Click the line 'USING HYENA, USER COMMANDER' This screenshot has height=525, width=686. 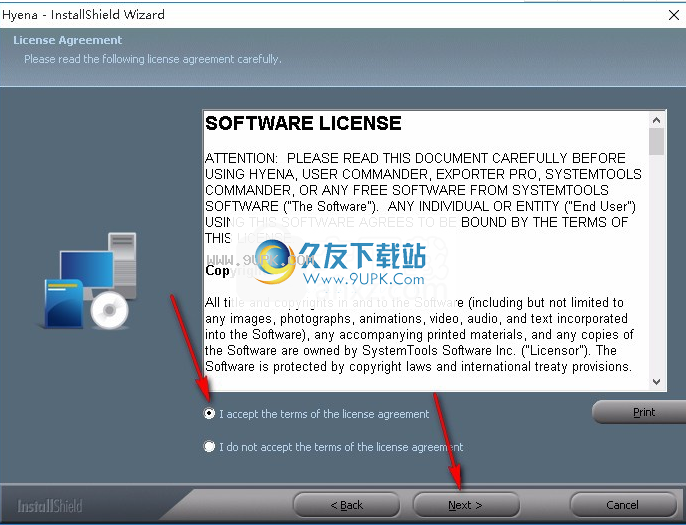(x=423, y=174)
